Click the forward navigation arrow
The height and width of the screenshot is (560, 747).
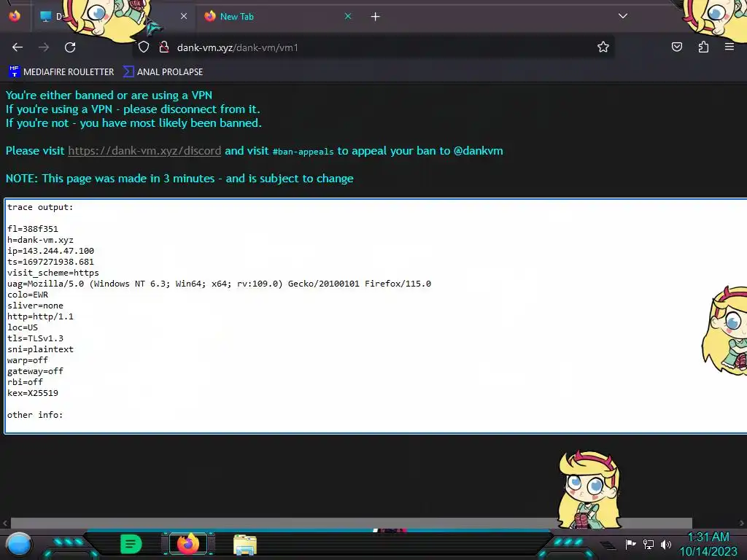coord(44,47)
